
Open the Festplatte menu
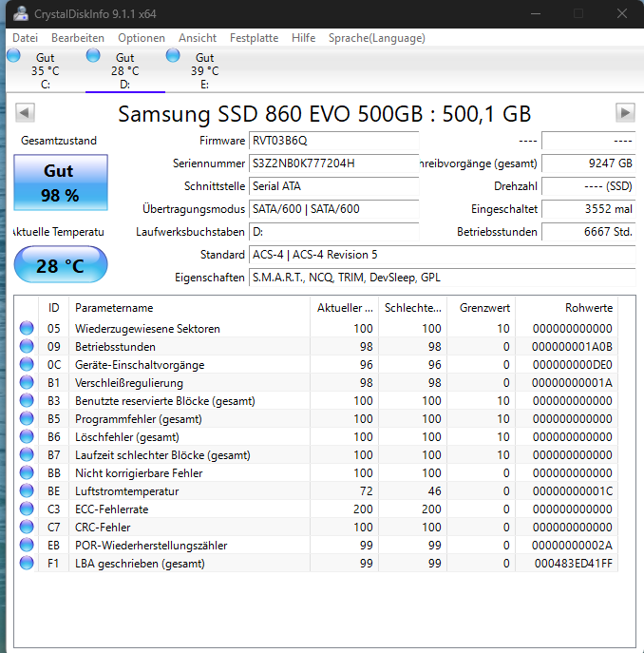[x=254, y=38]
